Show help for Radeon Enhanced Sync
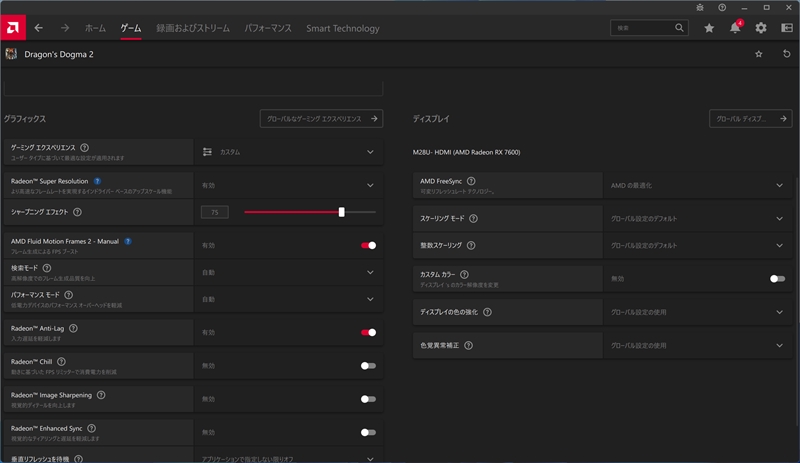The image size is (800, 463). pos(91,428)
